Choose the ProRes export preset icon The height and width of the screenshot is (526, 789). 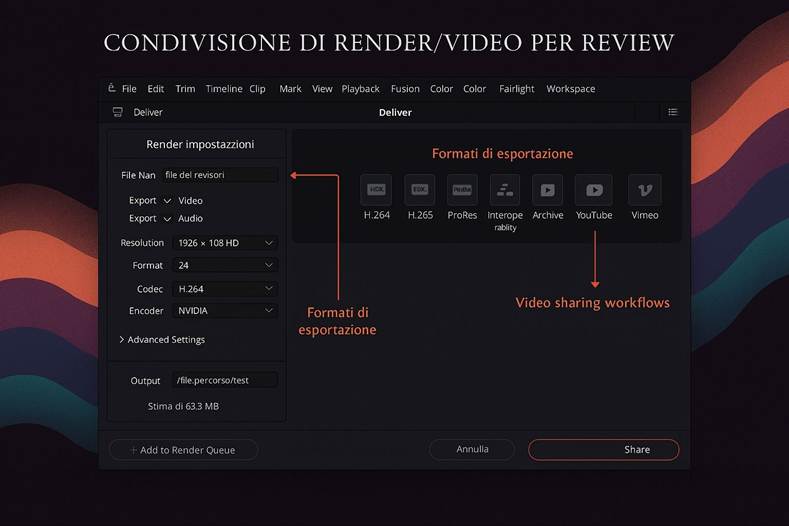[x=462, y=190]
